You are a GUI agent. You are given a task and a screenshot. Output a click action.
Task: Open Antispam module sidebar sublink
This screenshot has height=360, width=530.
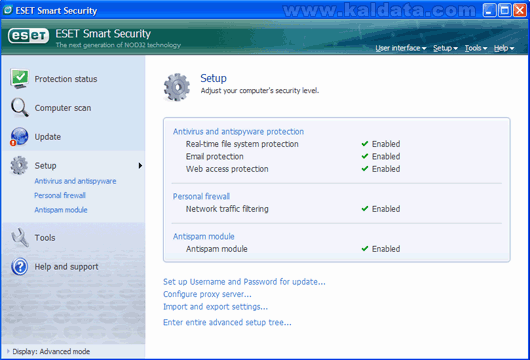[61, 210]
